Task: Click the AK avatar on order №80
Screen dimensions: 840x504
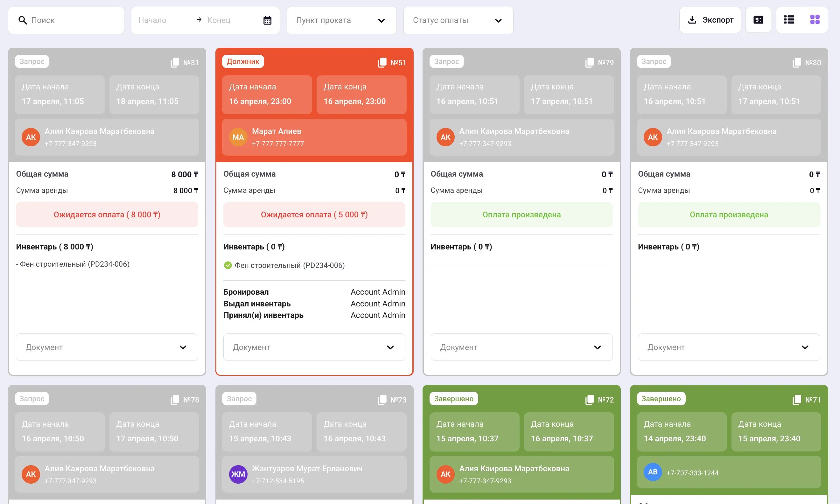Action: (653, 137)
